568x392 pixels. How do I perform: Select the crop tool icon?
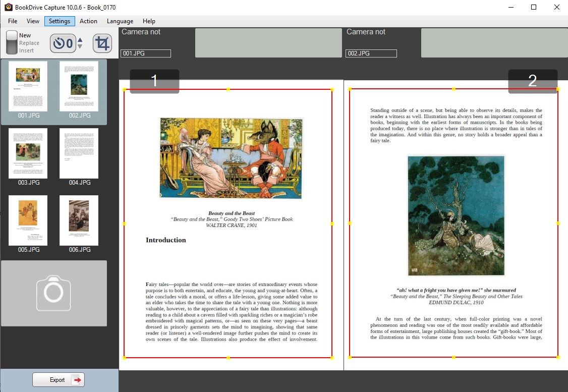coord(102,43)
